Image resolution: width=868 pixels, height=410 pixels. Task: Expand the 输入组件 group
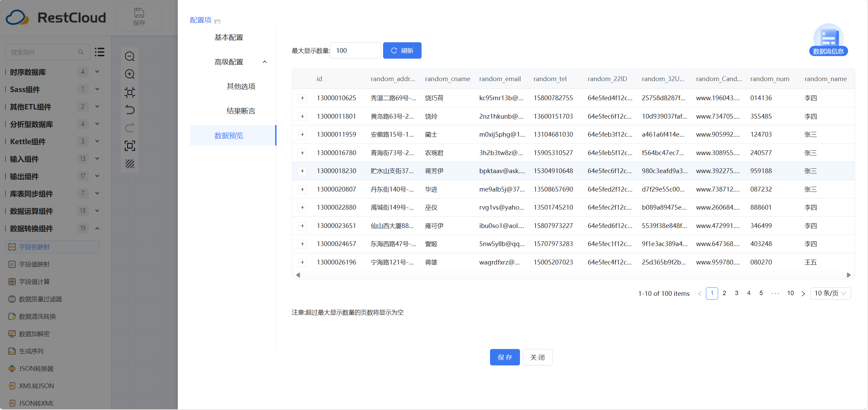[x=97, y=158]
